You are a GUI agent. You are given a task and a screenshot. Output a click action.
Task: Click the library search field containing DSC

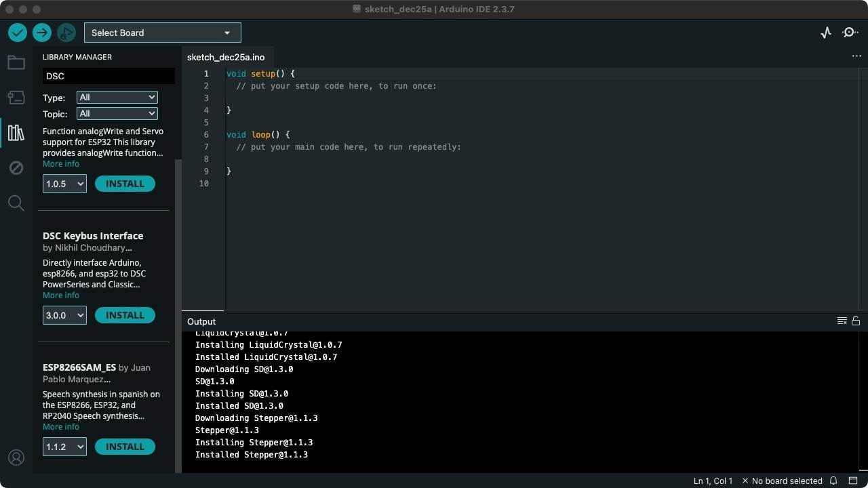tap(108, 76)
